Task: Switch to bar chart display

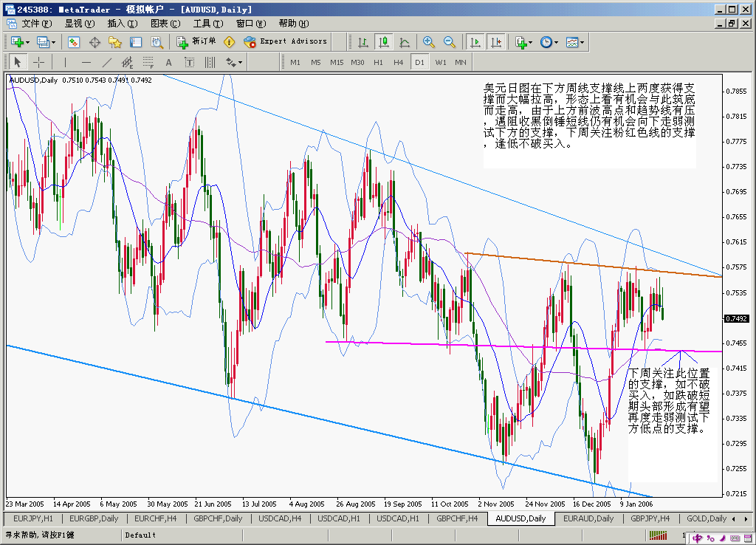Action: (x=363, y=42)
